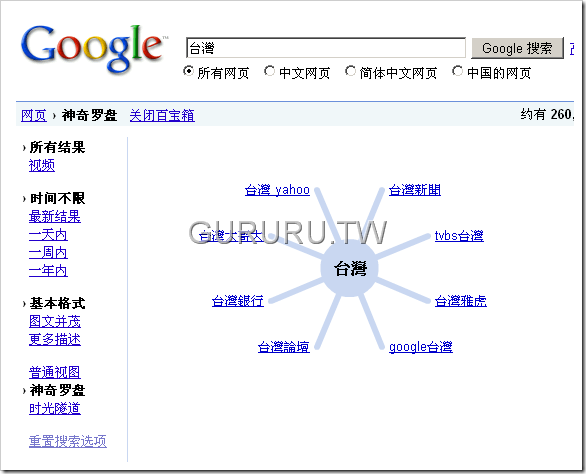Limit results to 一年内
The image size is (586, 474).
[x=48, y=271]
